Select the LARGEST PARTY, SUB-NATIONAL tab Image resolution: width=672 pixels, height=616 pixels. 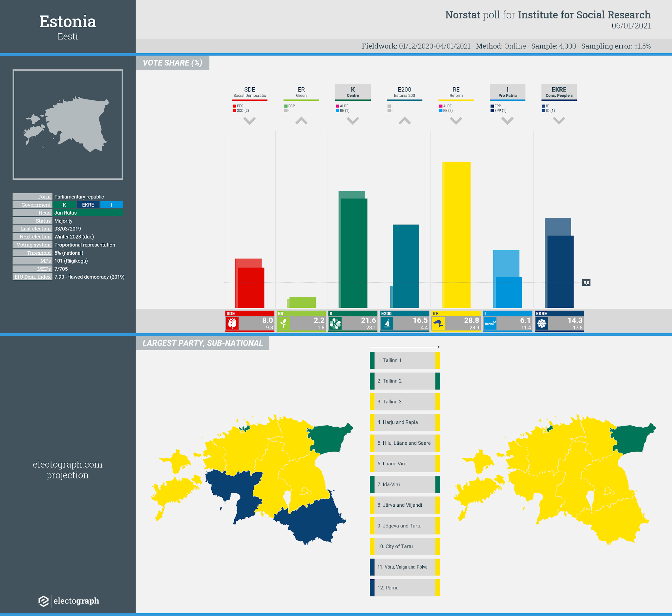click(x=202, y=343)
